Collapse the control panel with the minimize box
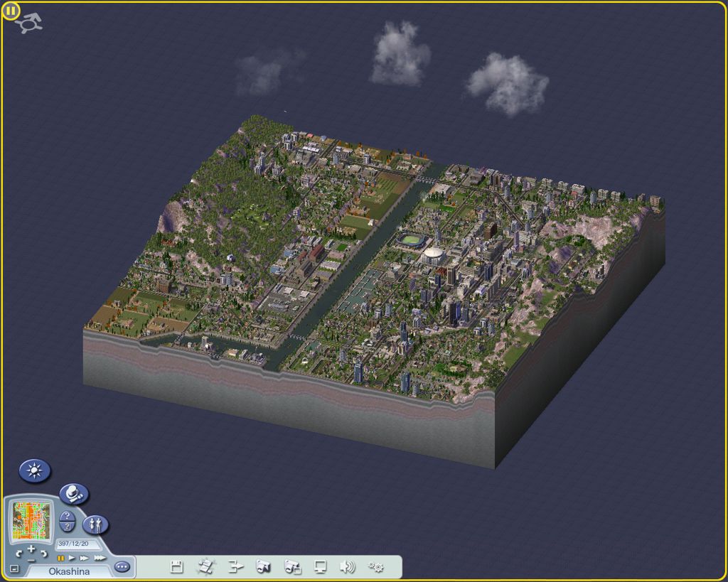The width and height of the screenshot is (728, 582). tap(14, 568)
